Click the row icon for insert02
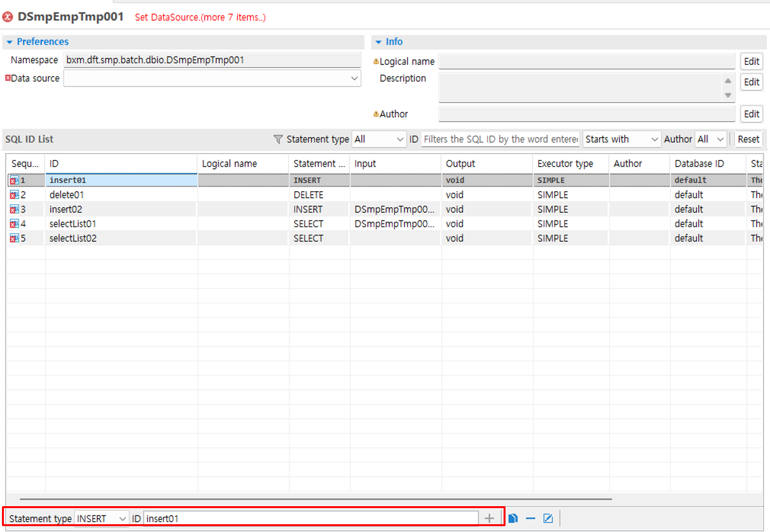Viewport: 770px width, 532px height. tap(14, 210)
